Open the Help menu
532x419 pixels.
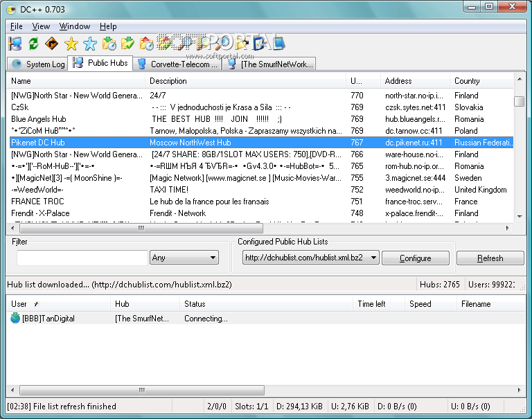coord(108,26)
